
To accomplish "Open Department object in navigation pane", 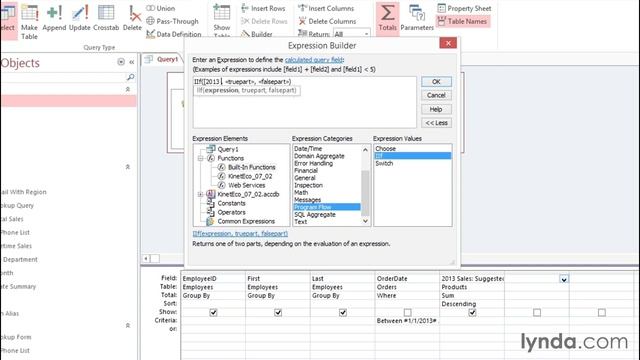I will [x=20, y=259].
